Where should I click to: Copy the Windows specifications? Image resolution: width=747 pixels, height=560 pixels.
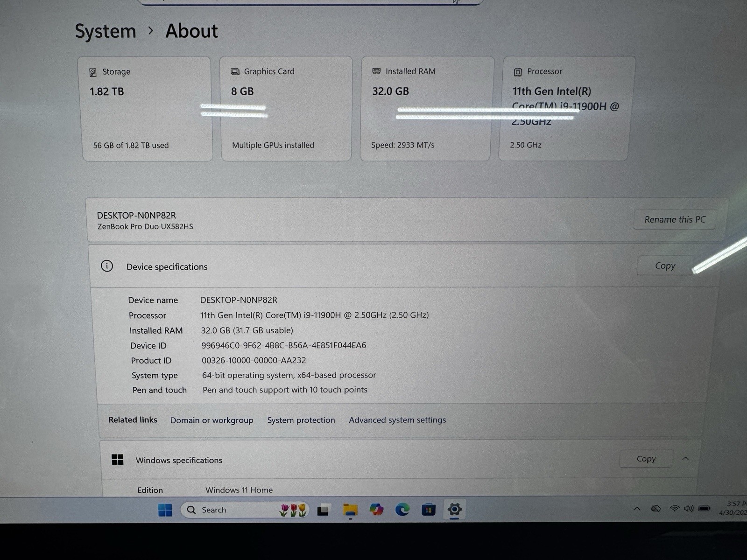tap(646, 459)
